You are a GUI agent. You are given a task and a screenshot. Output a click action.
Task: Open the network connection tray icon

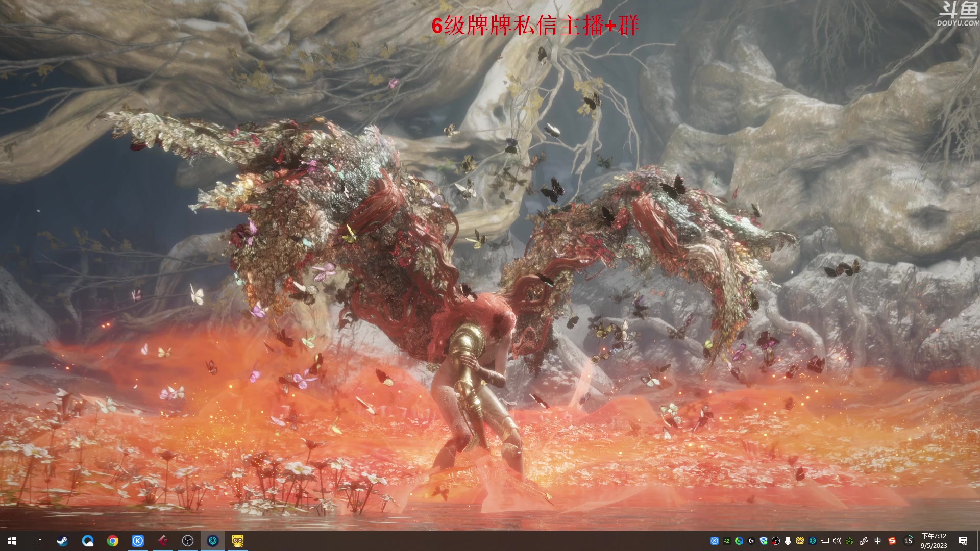click(x=825, y=541)
